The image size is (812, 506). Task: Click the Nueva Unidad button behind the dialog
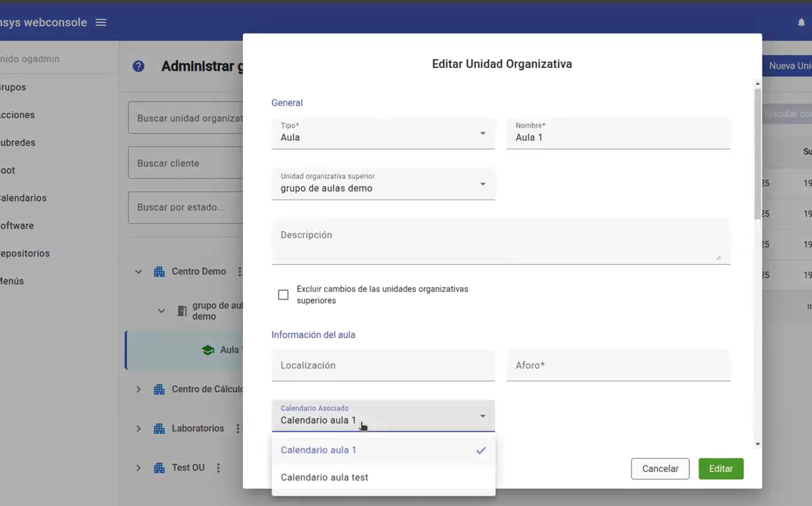point(787,66)
